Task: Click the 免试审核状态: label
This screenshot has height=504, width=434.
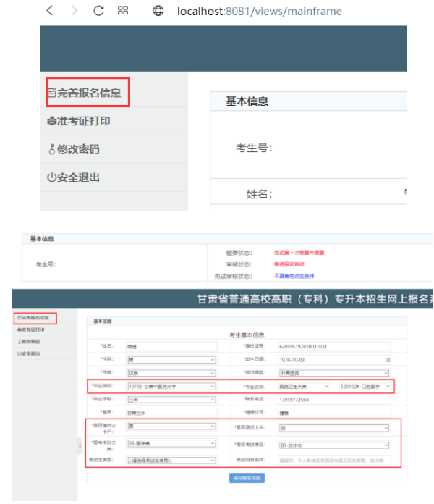Action: pos(234,276)
